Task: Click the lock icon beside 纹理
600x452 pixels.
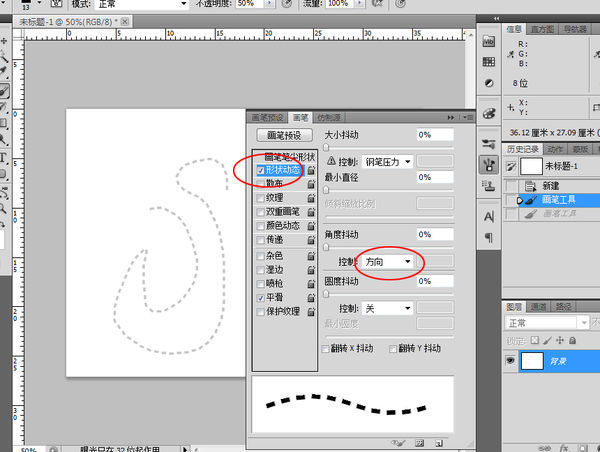Action: click(x=311, y=198)
